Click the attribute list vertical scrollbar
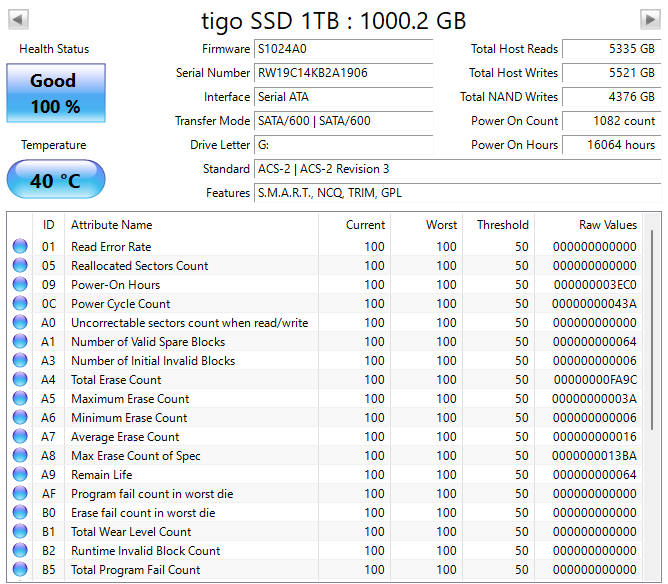The width and height of the screenshot is (668, 584). point(653,330)
